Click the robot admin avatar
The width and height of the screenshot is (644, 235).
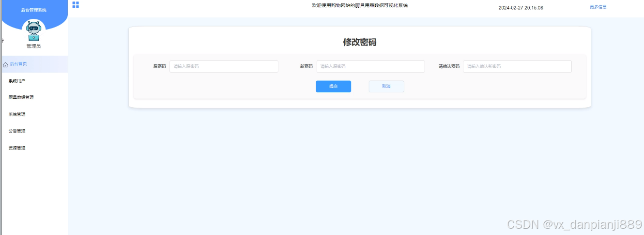coord(33,30)
